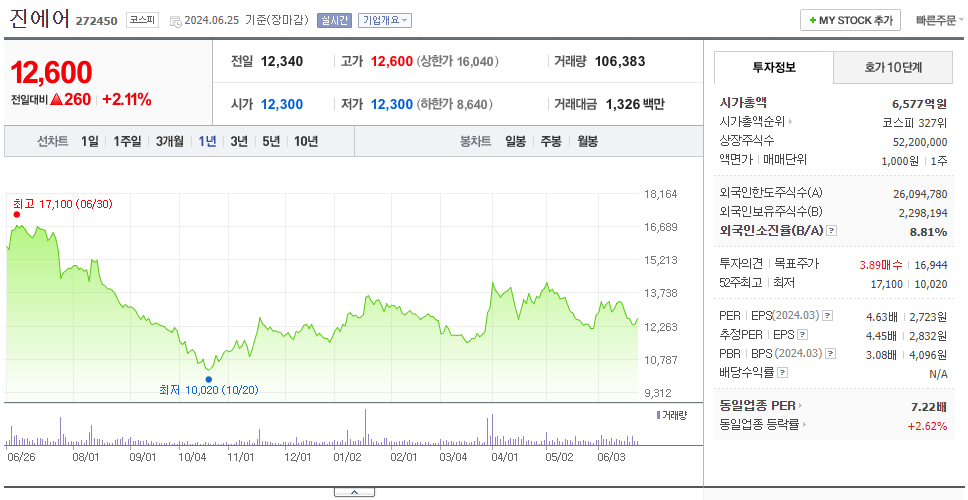Click the help icon next to 추정PER EPS
Image resolution: width=968 pixels, height=500 pixels.
click(802, 335)
